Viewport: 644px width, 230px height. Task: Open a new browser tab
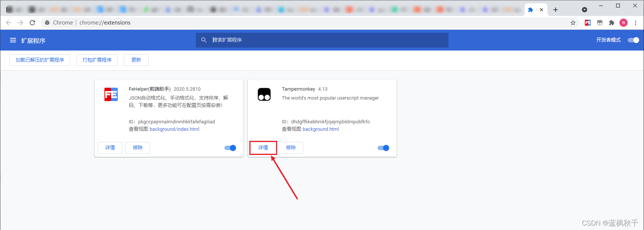pyautogui.click(x=556, y=10)
